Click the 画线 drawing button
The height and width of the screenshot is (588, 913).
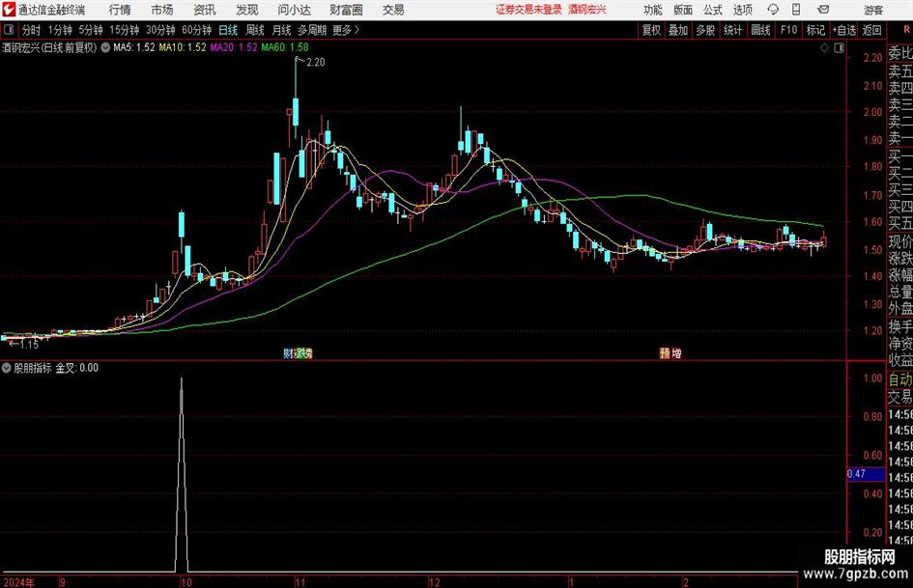[x=760, y=30]
